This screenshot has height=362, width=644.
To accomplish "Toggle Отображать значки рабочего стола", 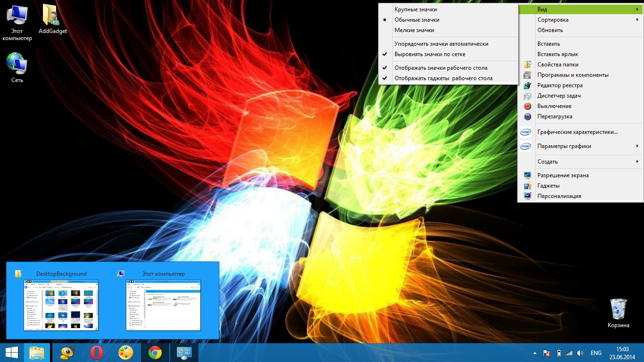I will [448, 68].
